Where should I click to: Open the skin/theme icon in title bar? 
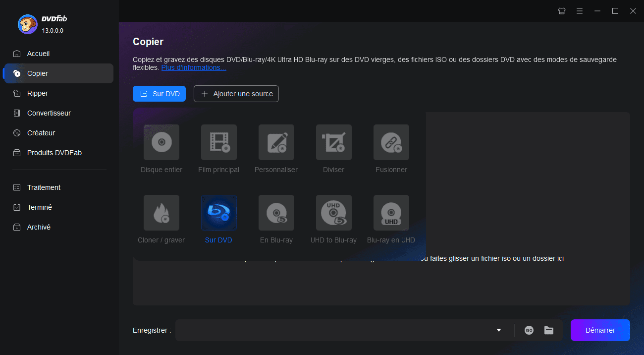(562, 11)
